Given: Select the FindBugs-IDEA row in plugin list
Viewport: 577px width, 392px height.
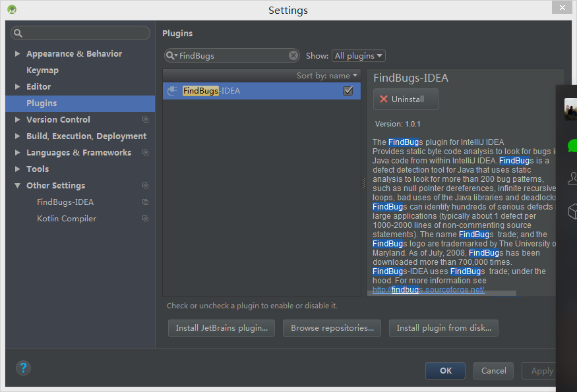Looking at the screenshot, I should pos(262,91).
